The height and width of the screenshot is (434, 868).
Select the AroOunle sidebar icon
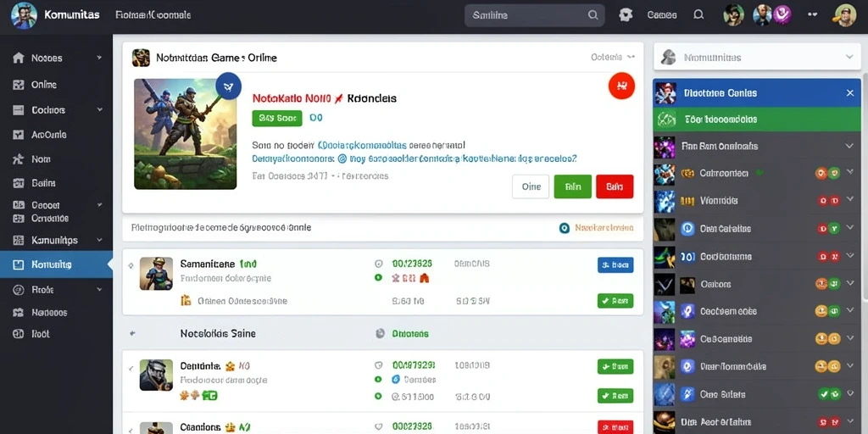point(19,135)
